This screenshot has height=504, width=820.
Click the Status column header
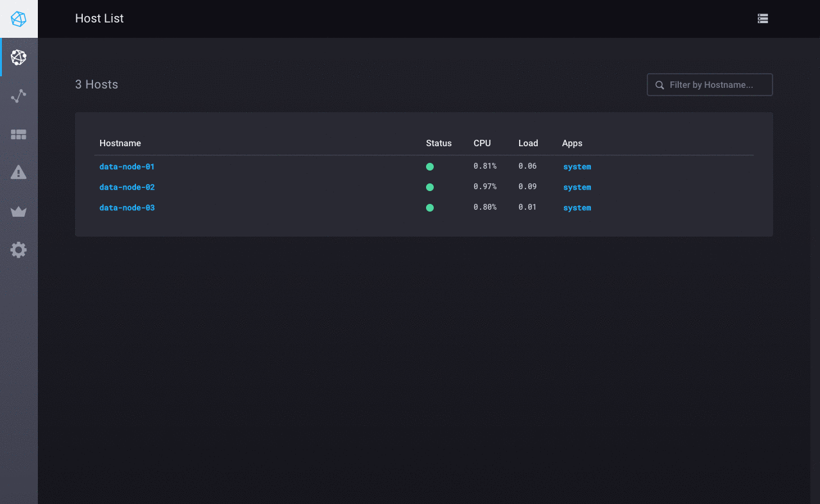pyautogui.click(x=439, y=143)
